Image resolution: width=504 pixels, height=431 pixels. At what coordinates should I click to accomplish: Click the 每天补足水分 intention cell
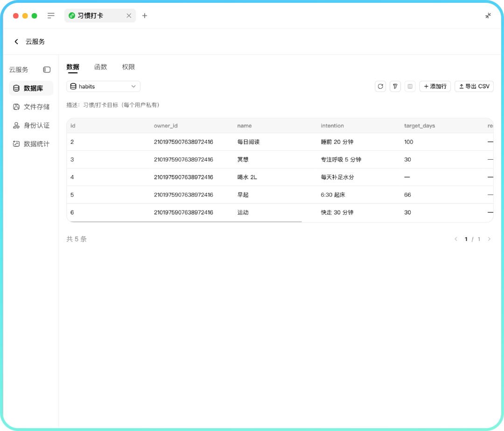coord(337,177)
